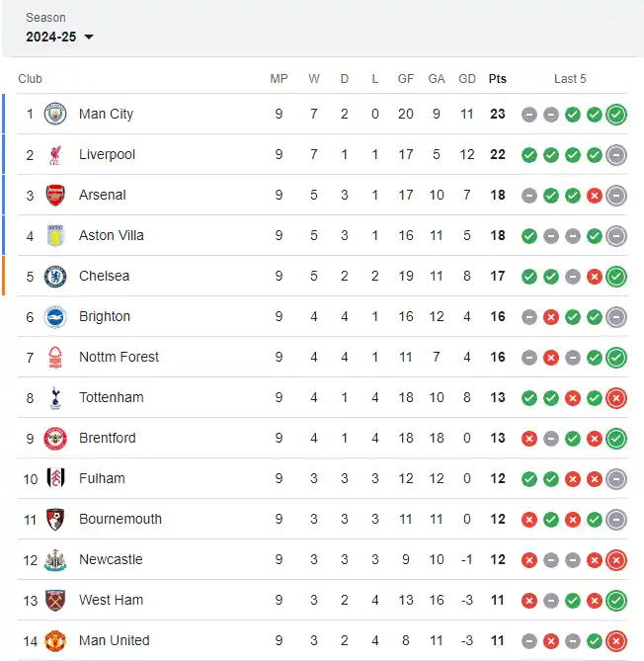The image size is (644, 661).
Task: Click the Fulham club crest
Action: 55,478
